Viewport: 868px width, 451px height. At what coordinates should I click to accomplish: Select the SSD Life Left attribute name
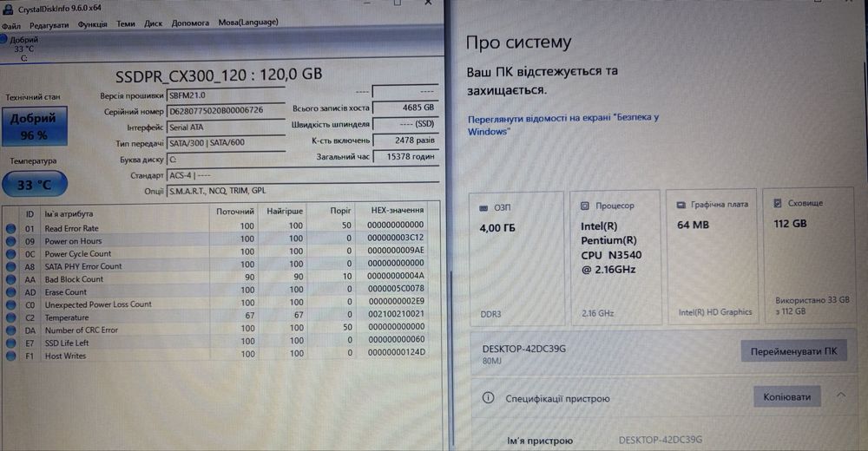[67, 343]
